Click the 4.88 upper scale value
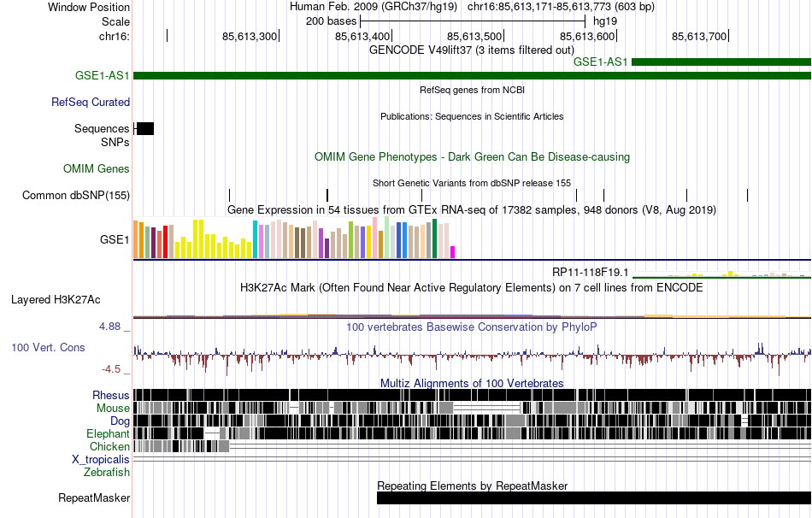 [109, 327]
